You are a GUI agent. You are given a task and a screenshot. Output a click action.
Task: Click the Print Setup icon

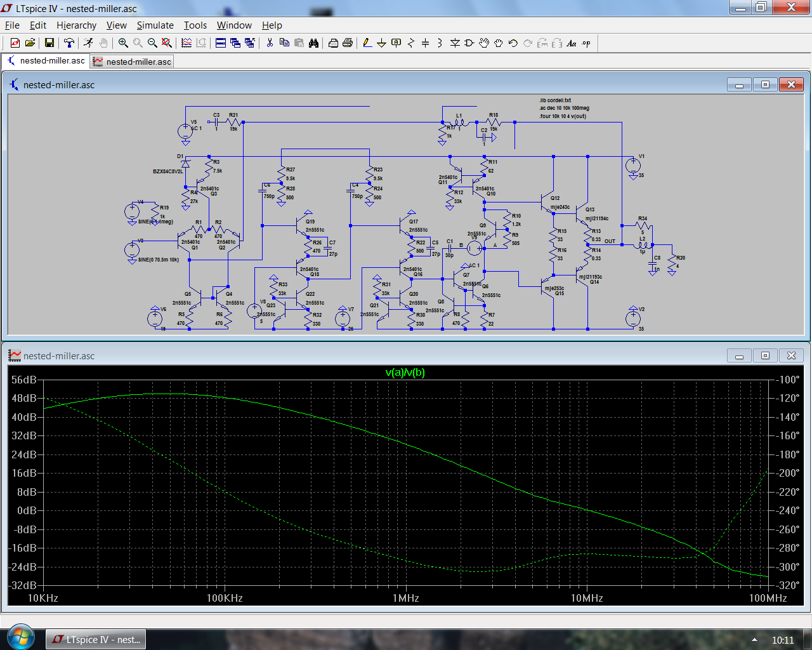point(333,43)
